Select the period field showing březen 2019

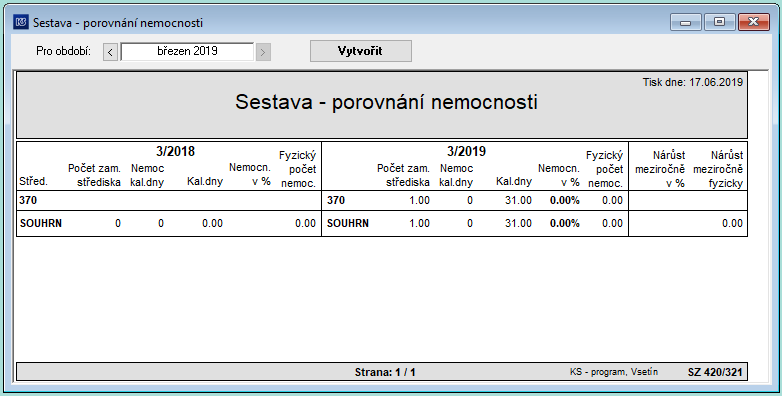click(187, 51)
